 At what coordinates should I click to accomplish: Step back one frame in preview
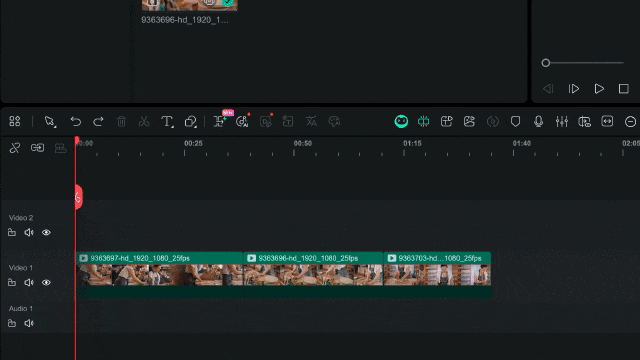pos(548,89)
